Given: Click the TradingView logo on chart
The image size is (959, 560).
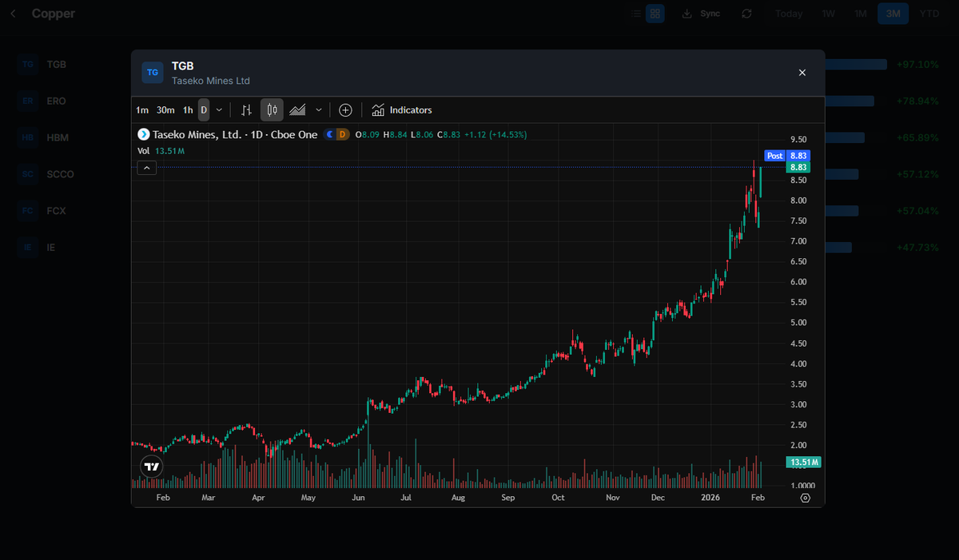Looking at the screenshot, I should coord(152,467).
